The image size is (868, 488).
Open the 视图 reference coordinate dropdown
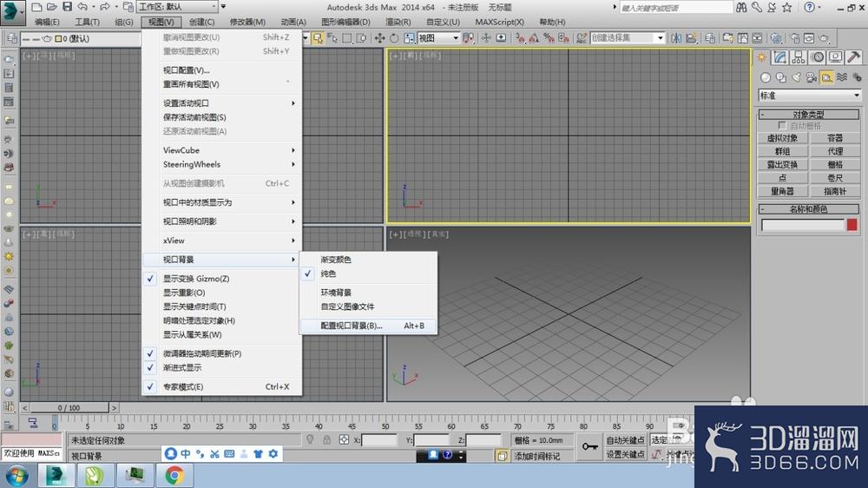[x=438, y=38]
